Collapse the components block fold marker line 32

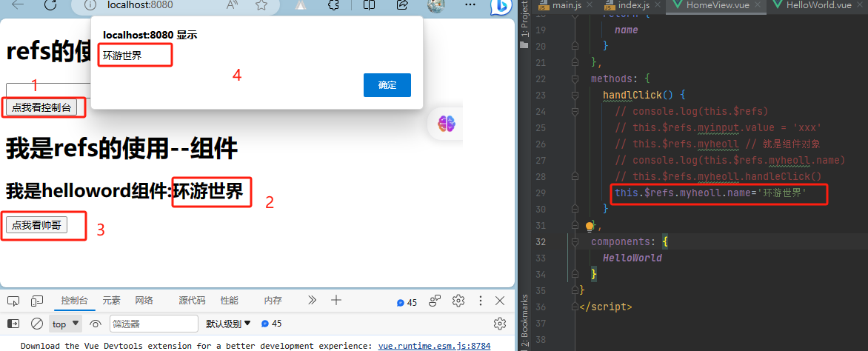point(575,242)
